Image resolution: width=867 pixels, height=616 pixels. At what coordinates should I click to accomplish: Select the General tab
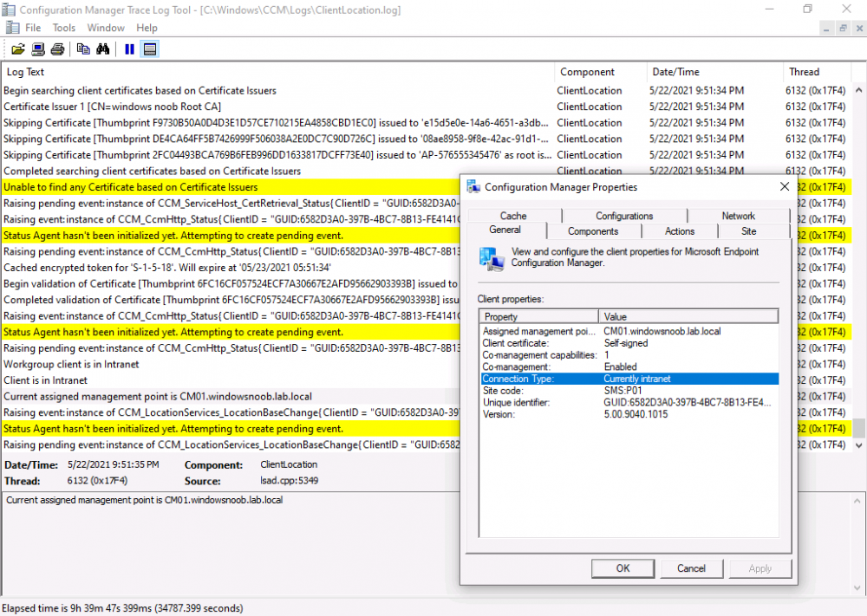pyautogui.click(x=505, y=230)
